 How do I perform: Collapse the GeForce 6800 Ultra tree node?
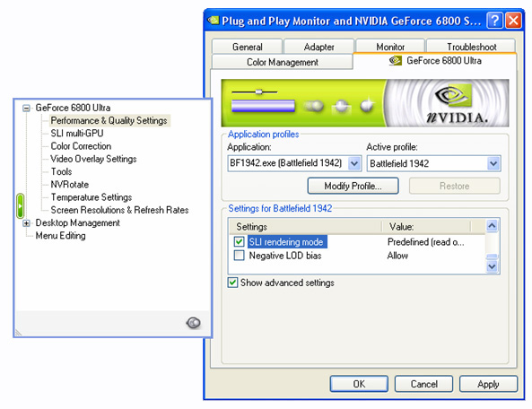(x=26, y=109)
